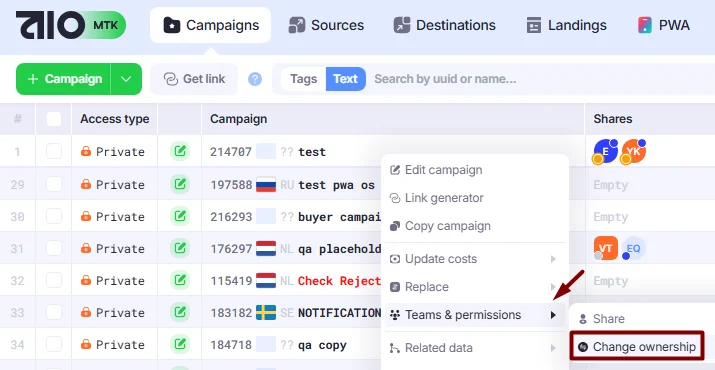Expand the Campaign button dropdown arrow
Screen dimensions: 715x370
[126, 79]
